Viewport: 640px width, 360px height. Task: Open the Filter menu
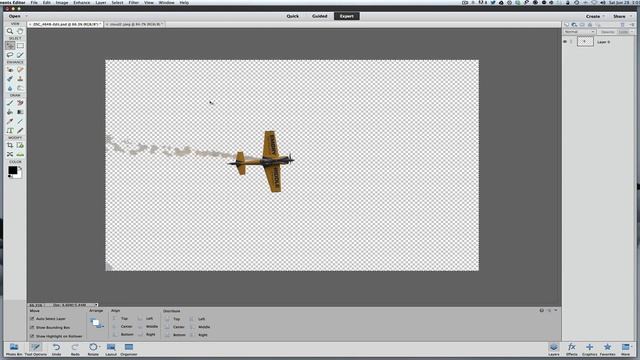(x=133, y=2)
